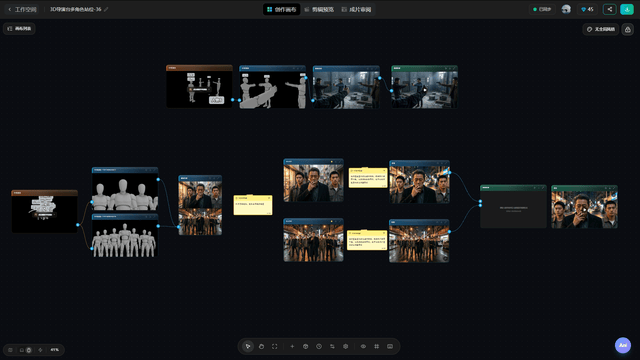Screen dimensions: 640x360
Task: Click the keyboard shortcuts icon
Action: (x=390, y=347)
